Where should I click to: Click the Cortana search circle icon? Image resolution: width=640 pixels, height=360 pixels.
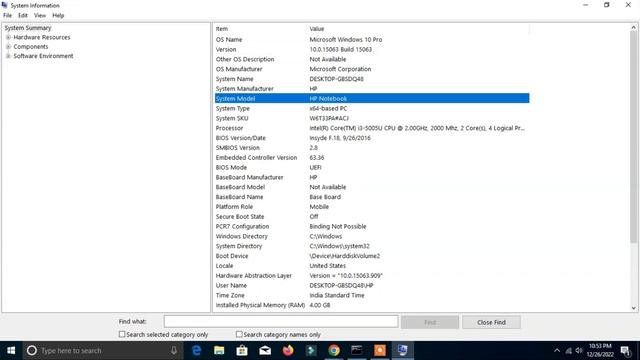tap(32, 351)
